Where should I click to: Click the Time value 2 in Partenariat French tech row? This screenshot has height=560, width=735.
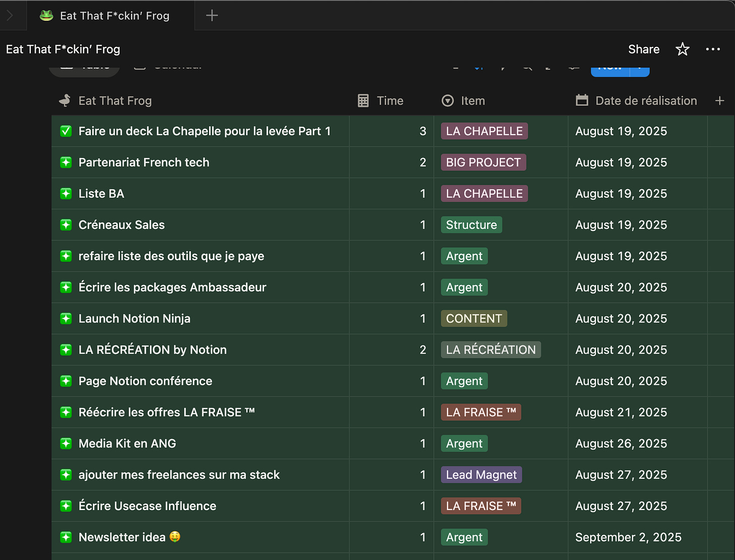(423, 162)
